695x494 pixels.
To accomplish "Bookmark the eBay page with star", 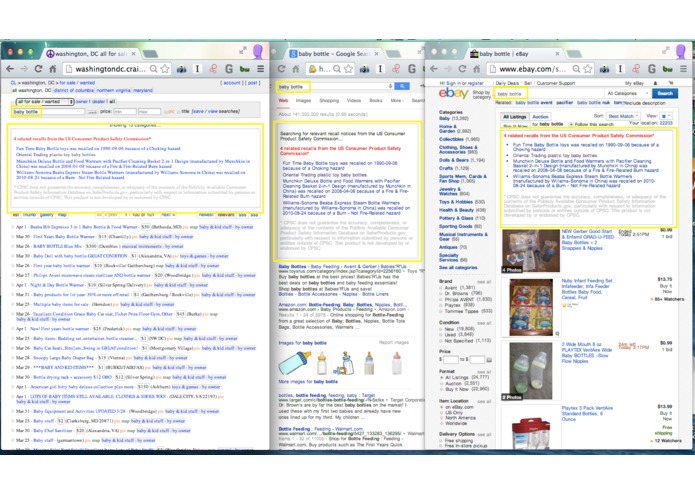I will click(588, 69).
